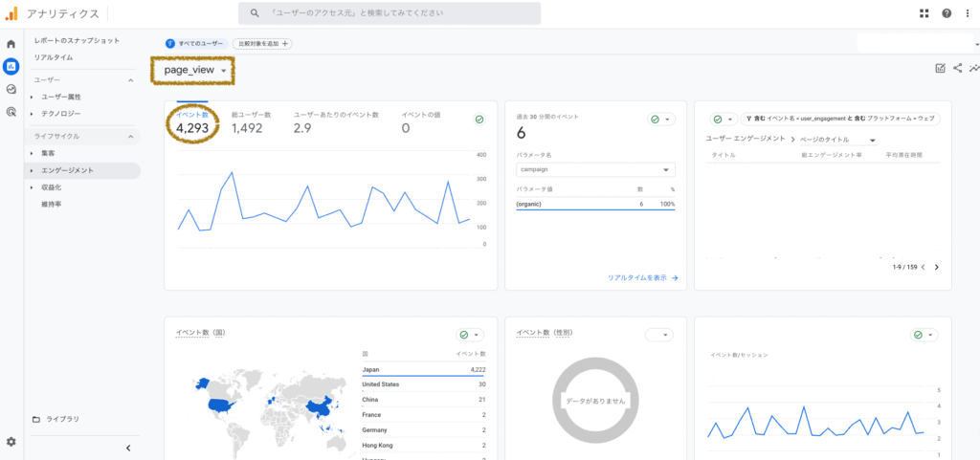
Task: Click the edit comparison report icon
Action: click(940, 69)
